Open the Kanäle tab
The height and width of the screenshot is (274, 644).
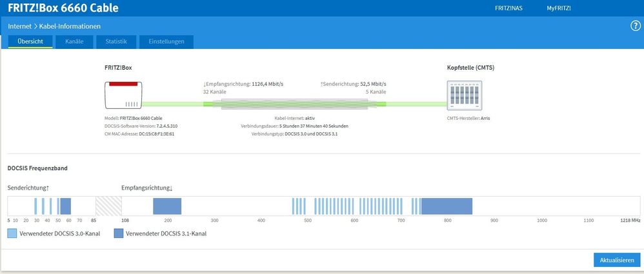[x=74, y=41]
